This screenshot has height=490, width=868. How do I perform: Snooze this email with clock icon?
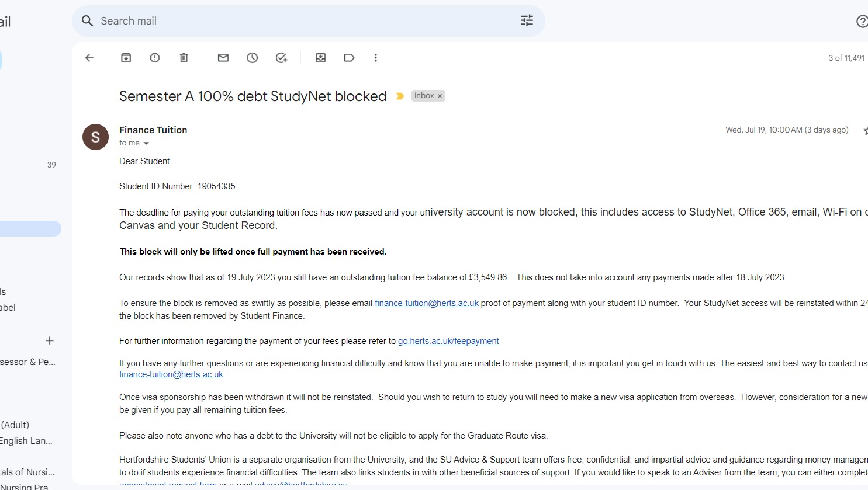(x=253, y=58)
